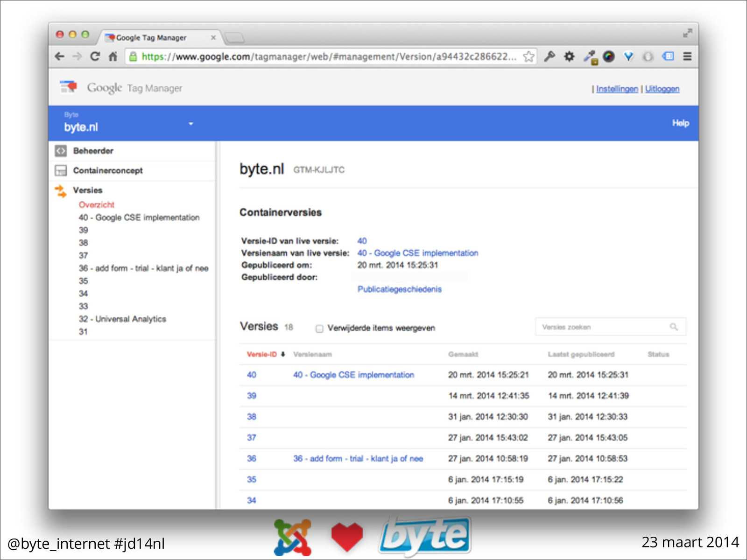
Task: Bookmark this page with the star icon
Action: point(529,56)
